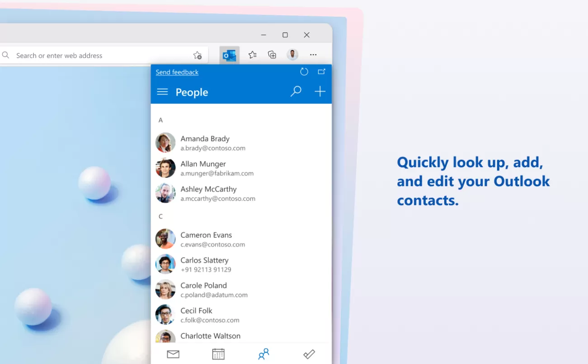The image size is (588, 364).
Task: Click email a.brady@contoso.com
Action: (213, 148)
